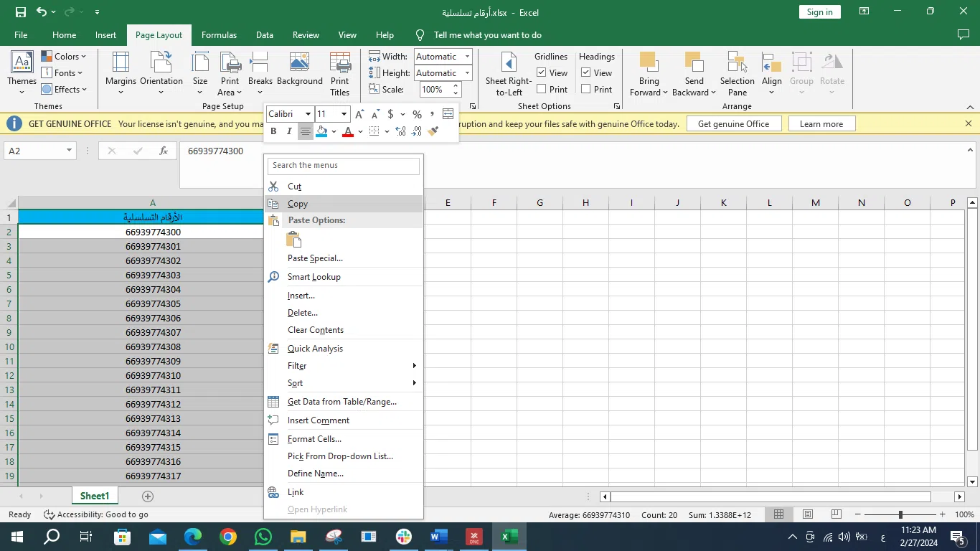Click the paste clipboard icon under Paste Options
This screenshot has height=551, width=980.
tap(293, 240)
